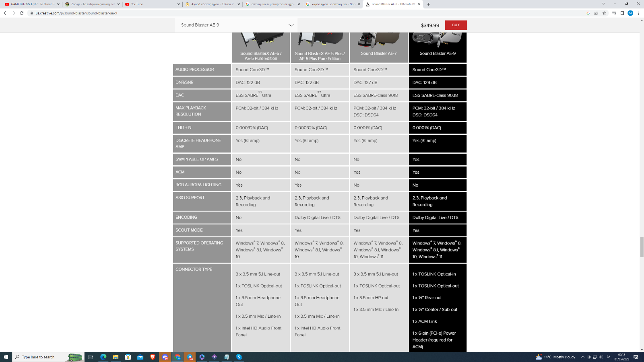Open the clock showing 01/05/2023
The image size is (644, 362).
pos(621,357)
